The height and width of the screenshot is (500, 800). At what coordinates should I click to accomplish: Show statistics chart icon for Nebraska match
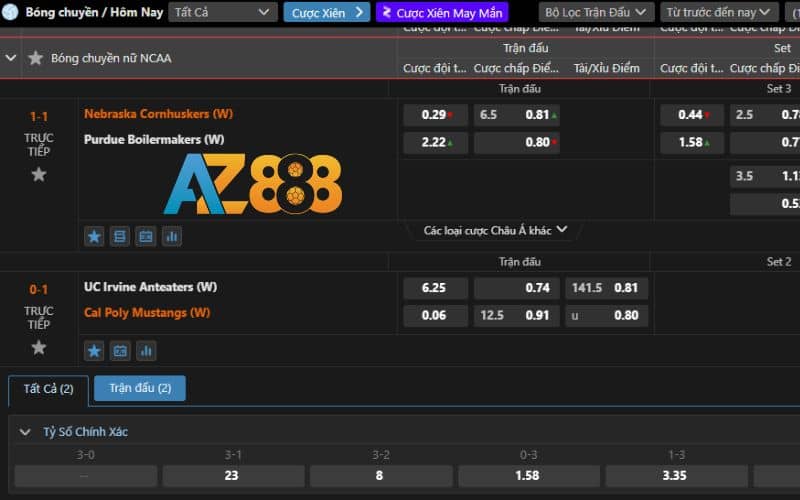point(172,236)
